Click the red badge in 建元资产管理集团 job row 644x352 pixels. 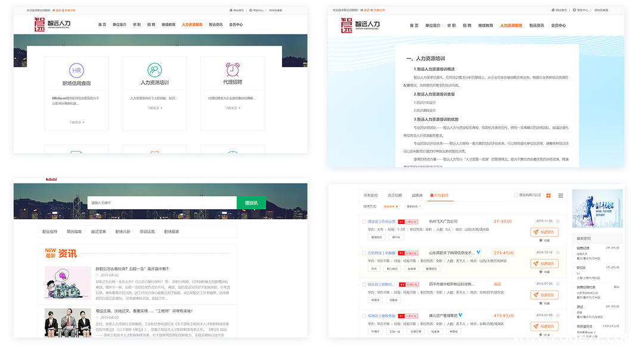408,316
